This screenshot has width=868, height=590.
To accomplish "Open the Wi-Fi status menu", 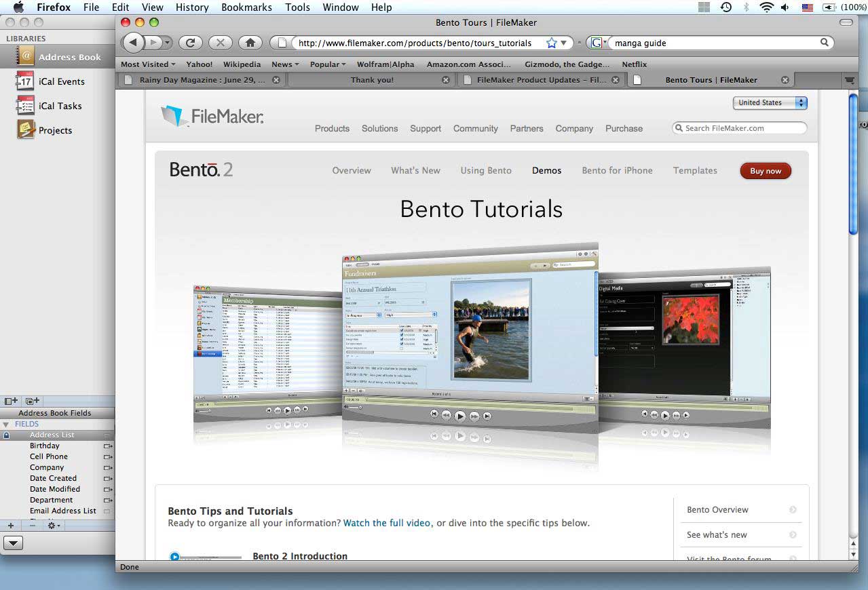I will coord(766,7).
